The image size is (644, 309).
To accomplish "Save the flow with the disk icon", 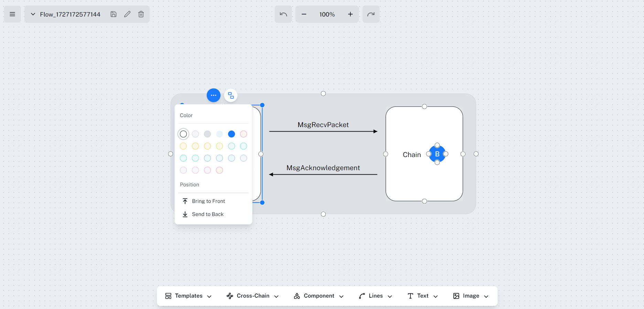I will coord(114,14).
